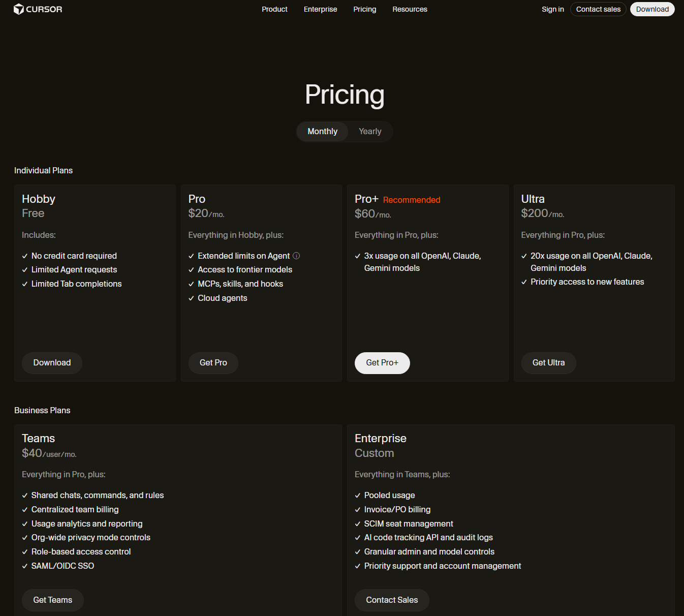Go to the Enterprise nav item

click(320, 9)
